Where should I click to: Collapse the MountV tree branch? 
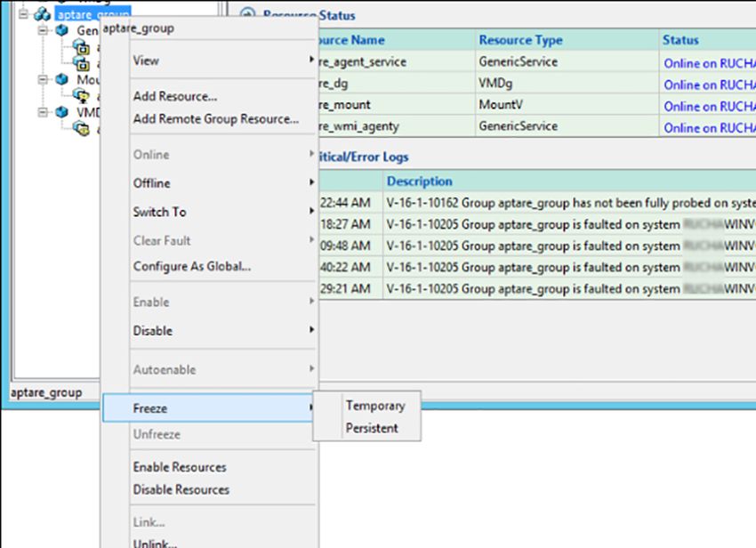(43, 79)
